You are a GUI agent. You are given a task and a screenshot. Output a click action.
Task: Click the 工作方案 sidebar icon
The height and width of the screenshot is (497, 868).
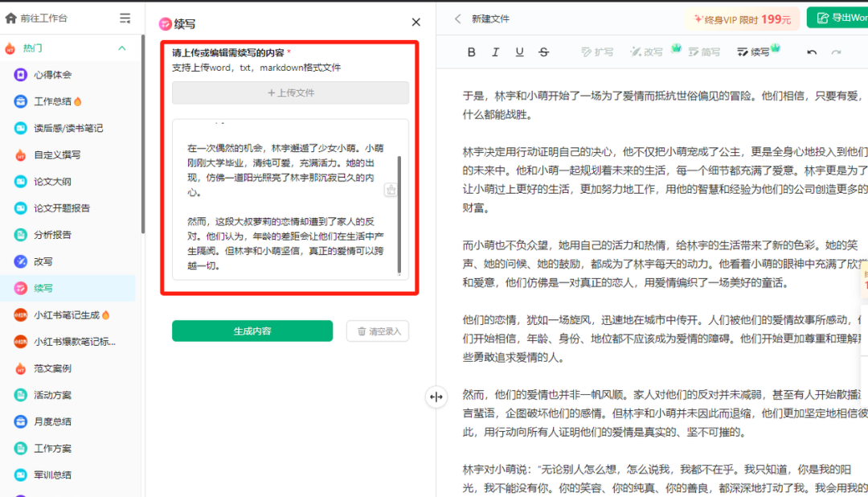(x=20, y=448)
